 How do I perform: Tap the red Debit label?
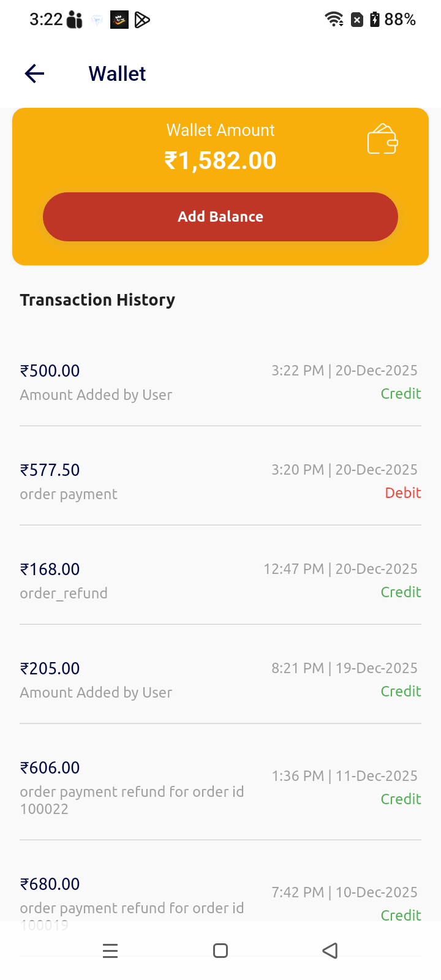(x=402, y=493)
